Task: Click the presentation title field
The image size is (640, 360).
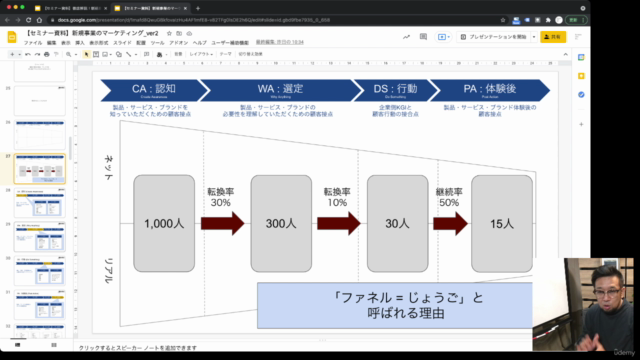Action: point(93,33)
